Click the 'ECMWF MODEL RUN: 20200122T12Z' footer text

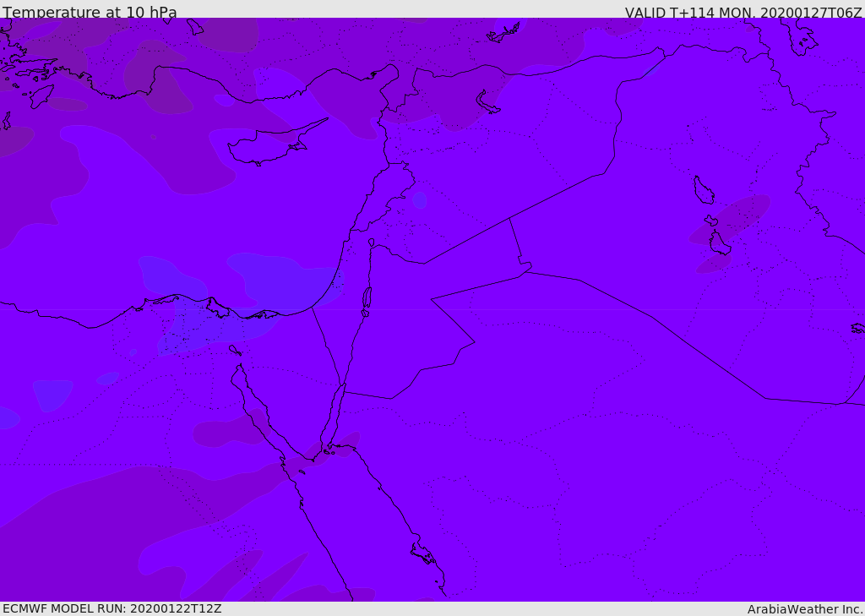coord(112,608)
